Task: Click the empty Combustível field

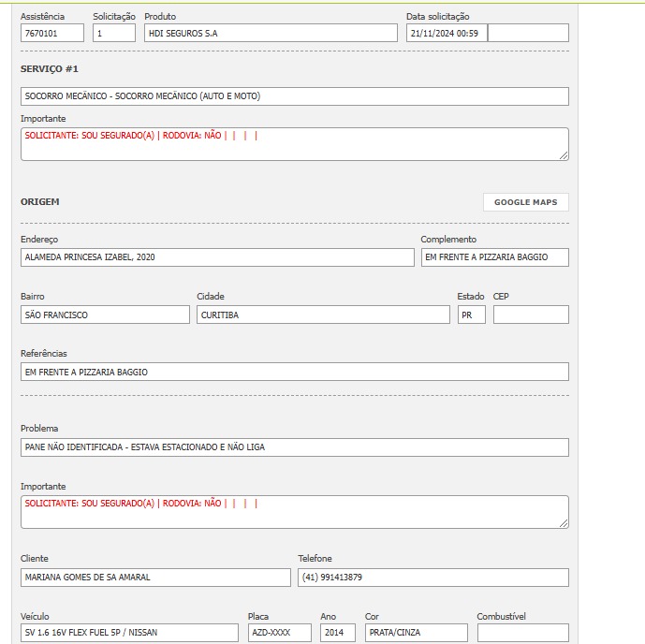Action: click(x=522, y=633)
